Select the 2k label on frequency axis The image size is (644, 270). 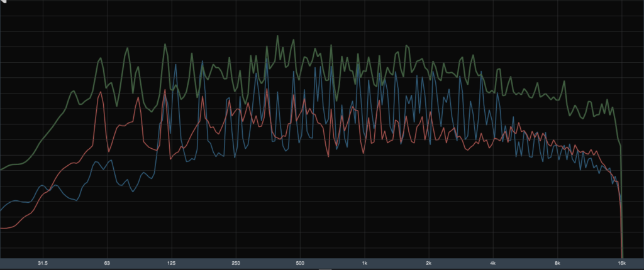(429, 263)
